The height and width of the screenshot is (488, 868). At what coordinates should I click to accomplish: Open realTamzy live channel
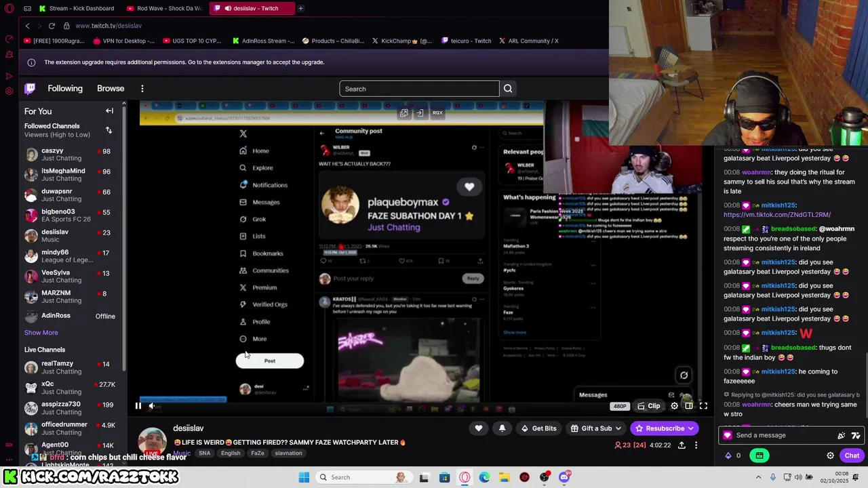point(70,367)
